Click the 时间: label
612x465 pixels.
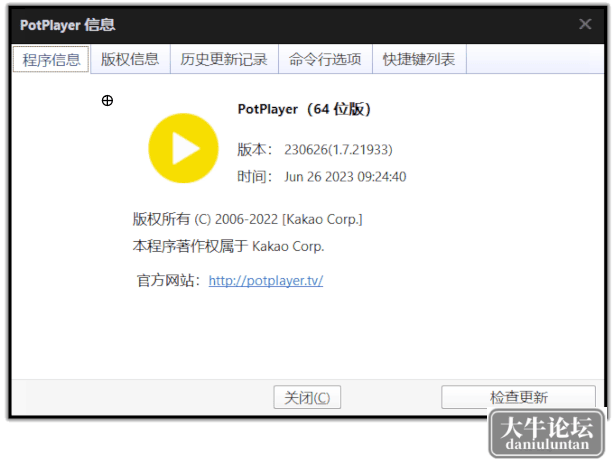click(x=254, y=177)
